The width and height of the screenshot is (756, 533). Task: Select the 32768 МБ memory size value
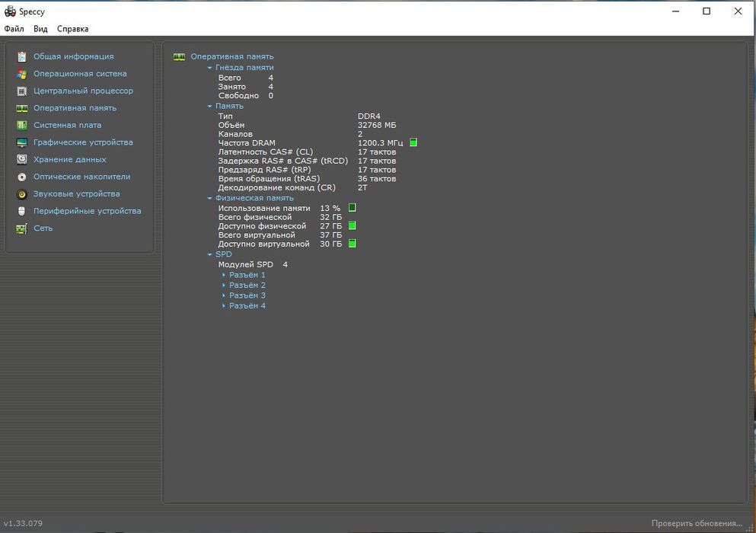[x=377, y=125]
